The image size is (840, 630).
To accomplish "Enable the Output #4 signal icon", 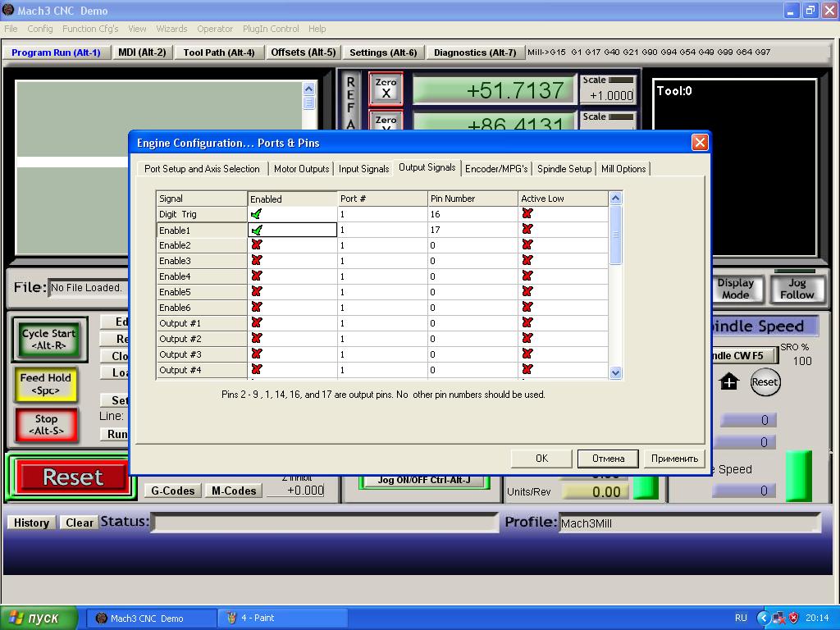I will [257, 369].
